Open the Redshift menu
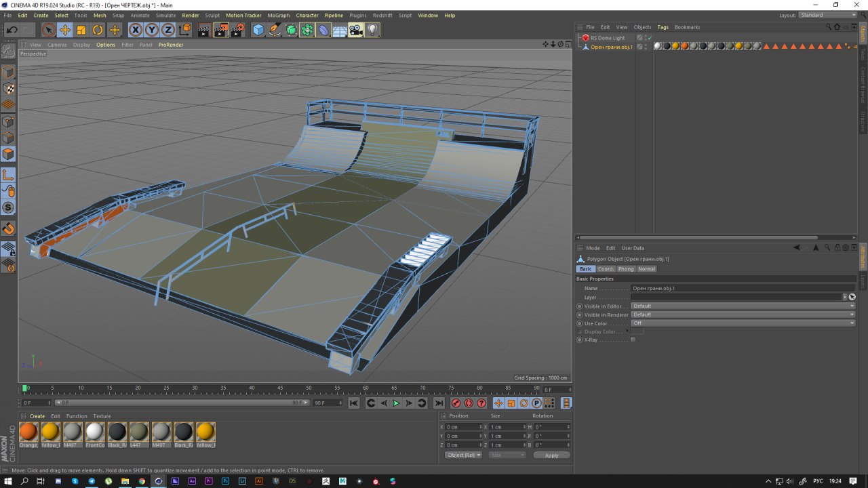The height and width of the screenshot is (488, 868). [x=382, y=15]
